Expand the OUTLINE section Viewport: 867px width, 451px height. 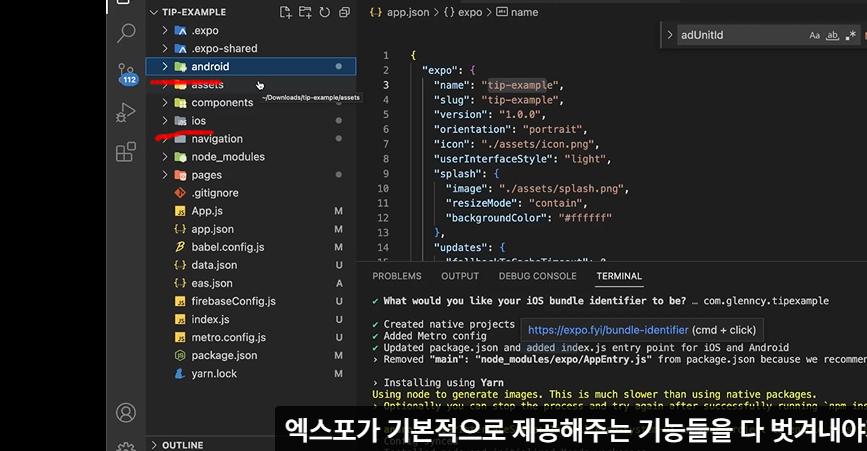coord(154,445)
